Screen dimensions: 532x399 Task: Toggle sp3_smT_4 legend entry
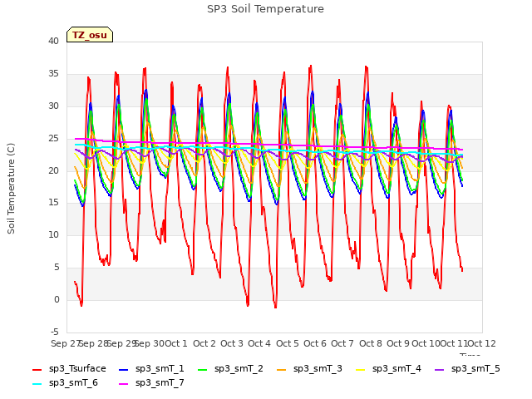click(388, 369)
